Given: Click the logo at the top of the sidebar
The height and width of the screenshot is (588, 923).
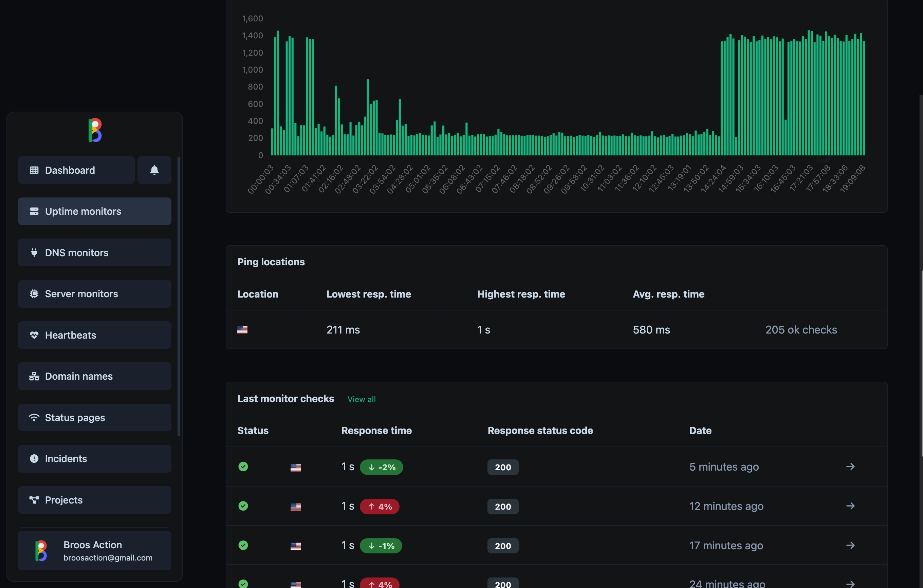Looking at the screenshot, I should [95, 130].
